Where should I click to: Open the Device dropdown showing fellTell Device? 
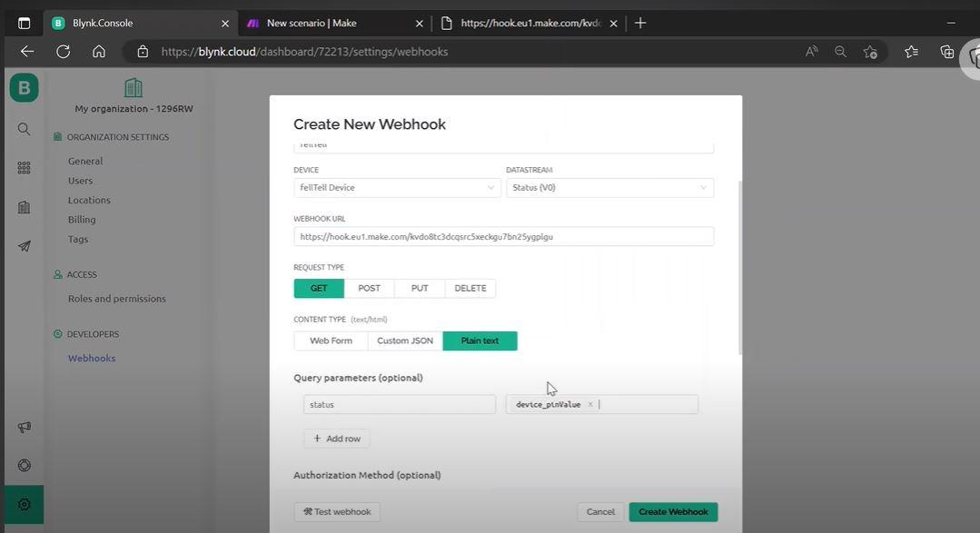click(x=397, y=187)
